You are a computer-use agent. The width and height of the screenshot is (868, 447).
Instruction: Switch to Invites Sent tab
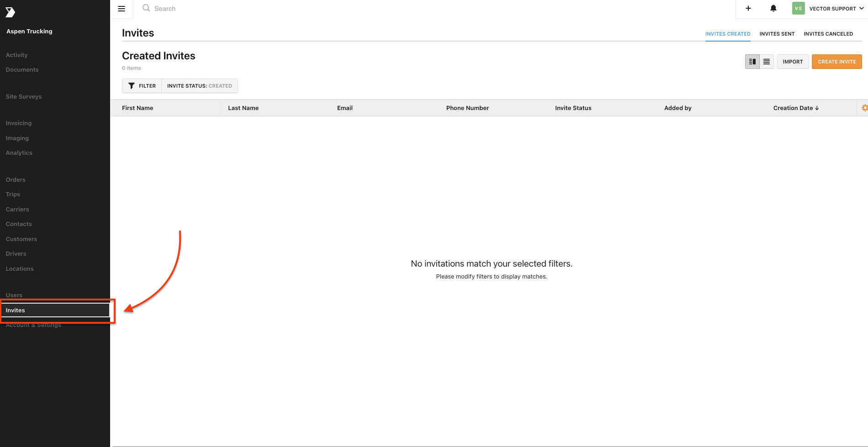coord(777,34)
